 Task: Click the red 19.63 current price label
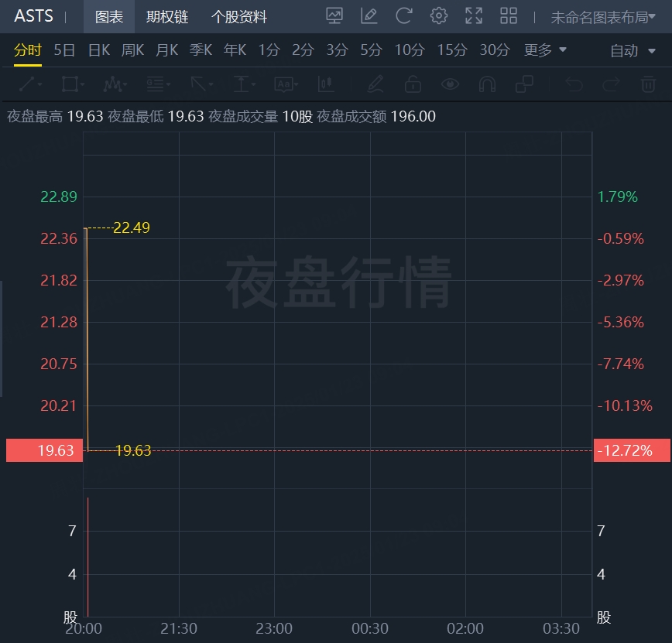[45, 450]
